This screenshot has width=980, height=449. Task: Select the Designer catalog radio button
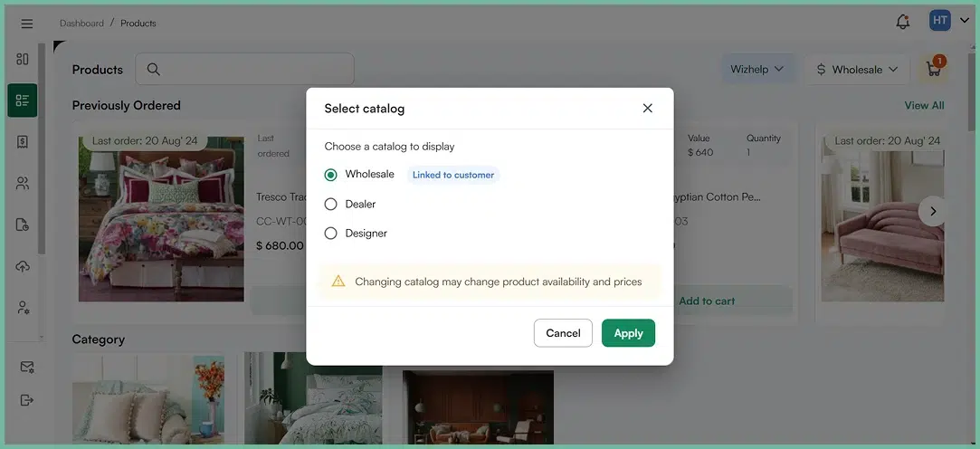click(x=330, y=234)
